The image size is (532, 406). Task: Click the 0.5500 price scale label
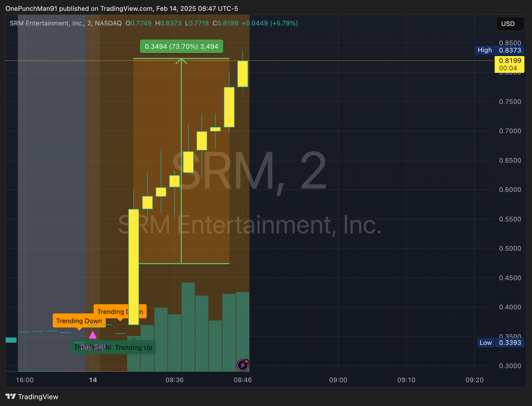tap(510, 219)
